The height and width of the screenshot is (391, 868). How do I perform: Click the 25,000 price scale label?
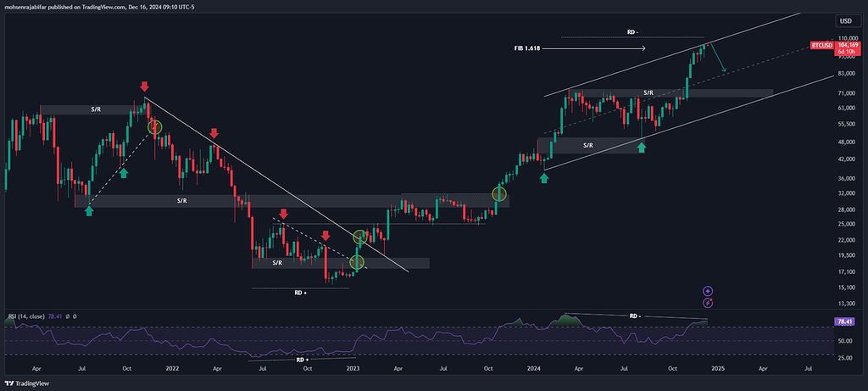[x=848, y=224]
